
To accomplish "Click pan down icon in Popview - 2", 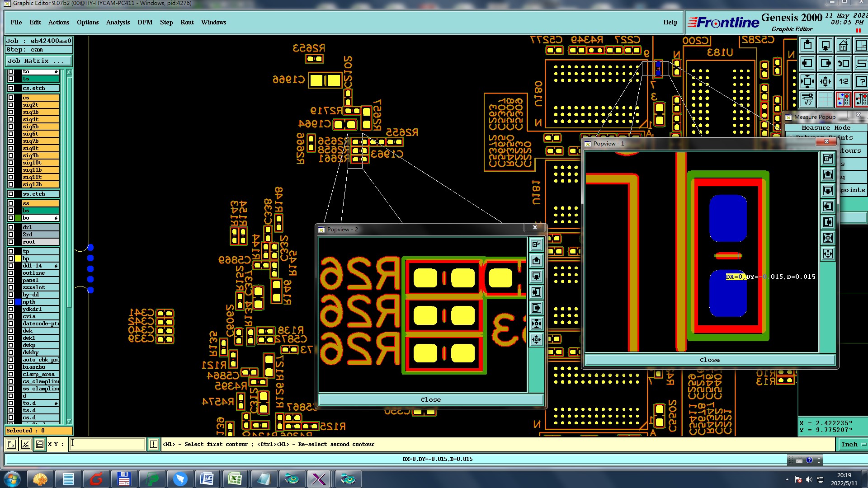I will (x=536, y=276).
